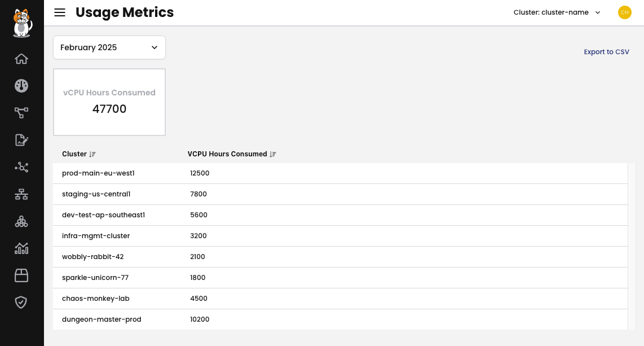The height and width of the screenshot is (346, 644).
Task: Open the CH user avatar menu
Action: tap(625, 12)
